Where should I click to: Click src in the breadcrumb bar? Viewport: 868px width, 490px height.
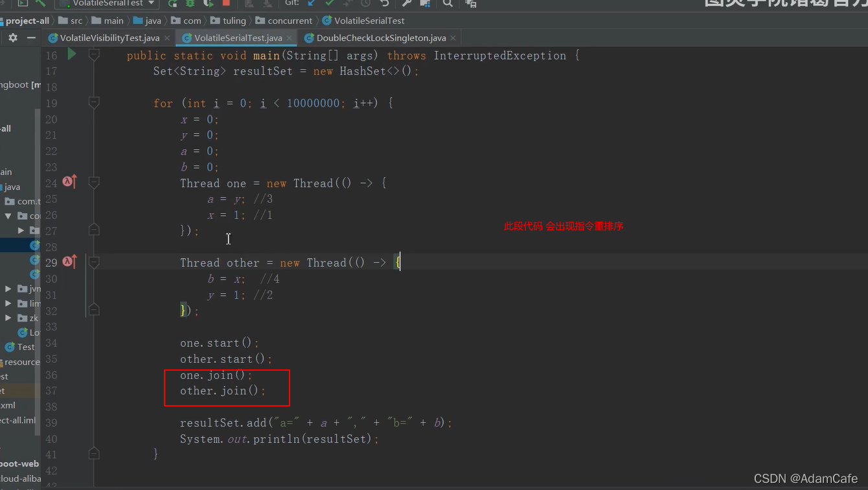[70, 21]
